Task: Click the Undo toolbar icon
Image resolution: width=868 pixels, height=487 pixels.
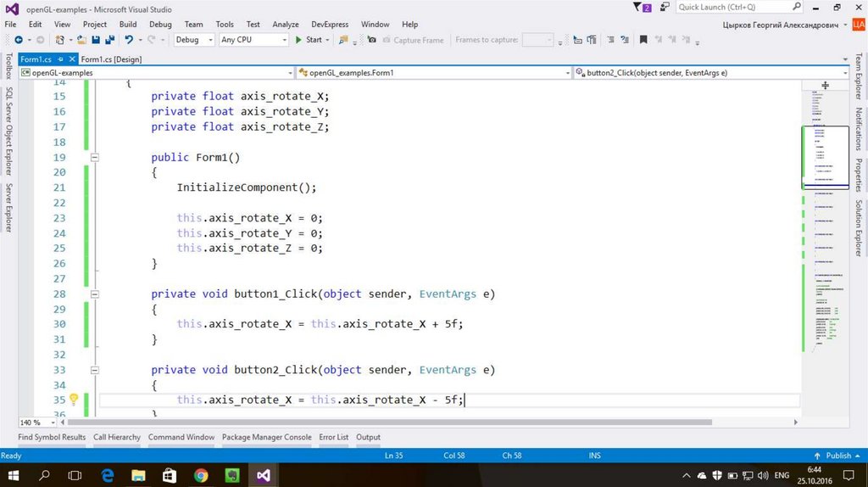Action: point(129,40)
